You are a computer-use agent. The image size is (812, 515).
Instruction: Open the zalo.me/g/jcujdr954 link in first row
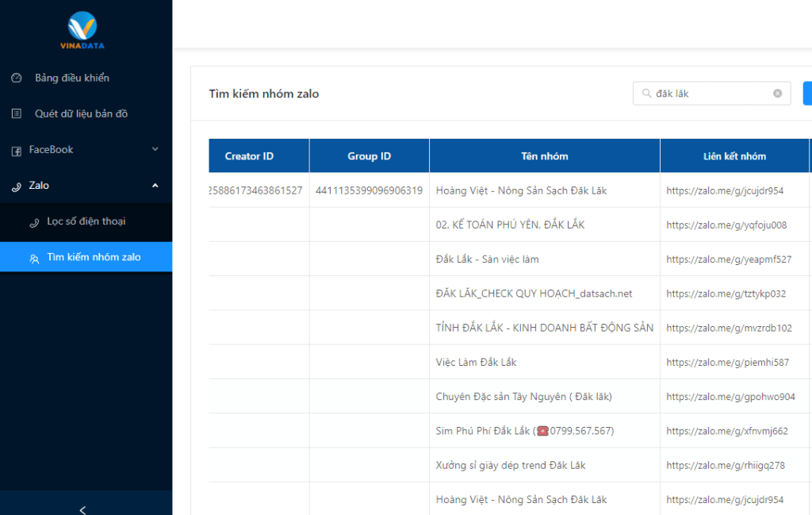tap(725, 190)
